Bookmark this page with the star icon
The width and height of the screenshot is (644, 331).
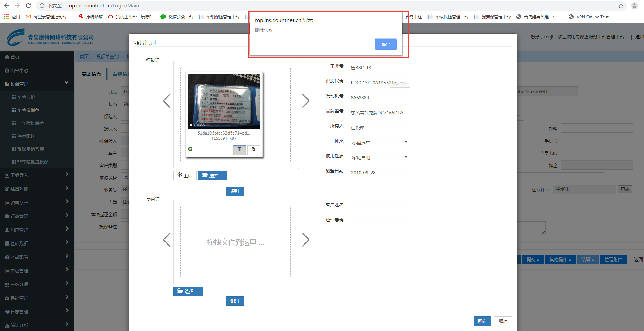point(621,6)
